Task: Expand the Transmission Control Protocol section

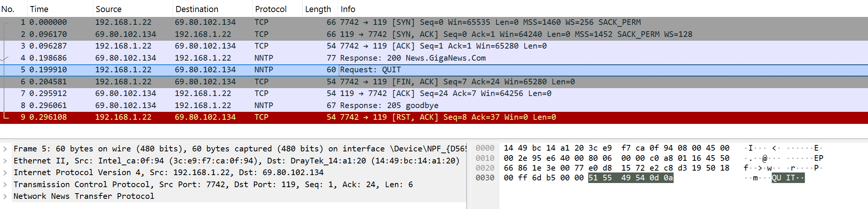Action: click(x=5, y=185)
